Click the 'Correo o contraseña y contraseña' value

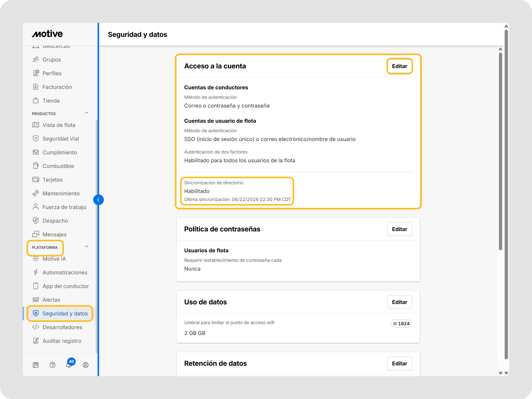(227, 106)
